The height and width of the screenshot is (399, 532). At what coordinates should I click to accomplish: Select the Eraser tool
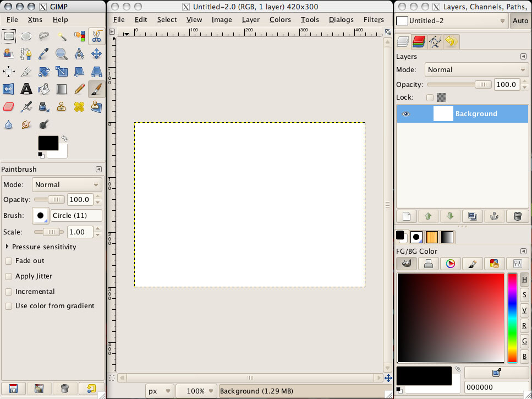tap(9, 107)
